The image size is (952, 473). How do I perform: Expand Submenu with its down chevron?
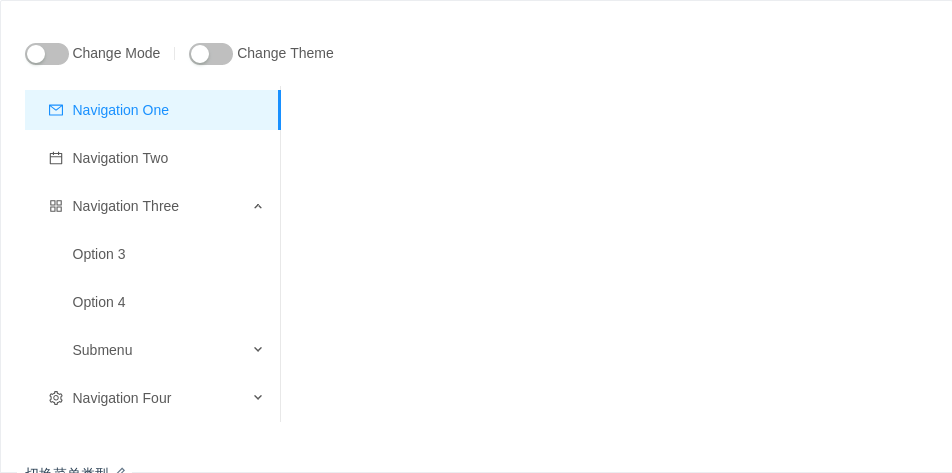258,349
